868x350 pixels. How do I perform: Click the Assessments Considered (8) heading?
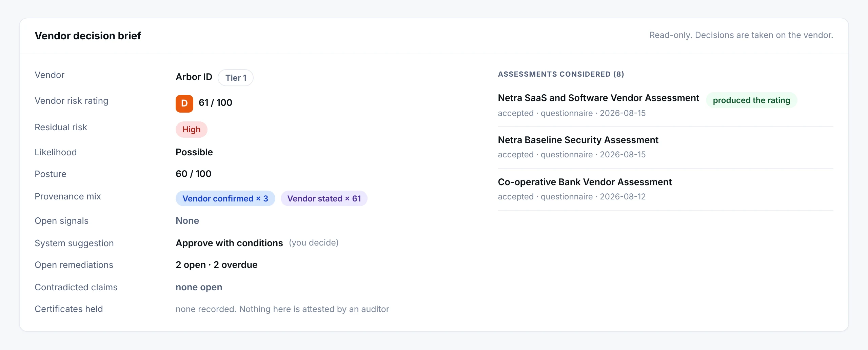click(x=561, y=74)
